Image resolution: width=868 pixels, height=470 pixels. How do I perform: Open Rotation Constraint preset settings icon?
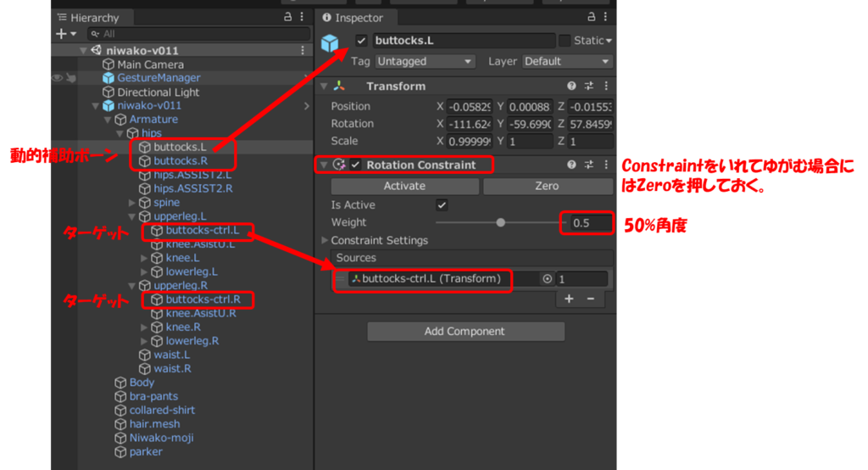point(588,165)
